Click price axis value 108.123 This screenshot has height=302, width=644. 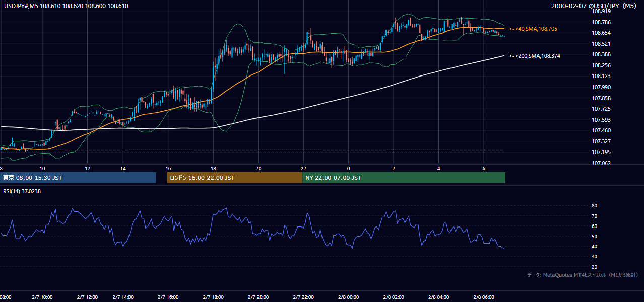[601, 76]
